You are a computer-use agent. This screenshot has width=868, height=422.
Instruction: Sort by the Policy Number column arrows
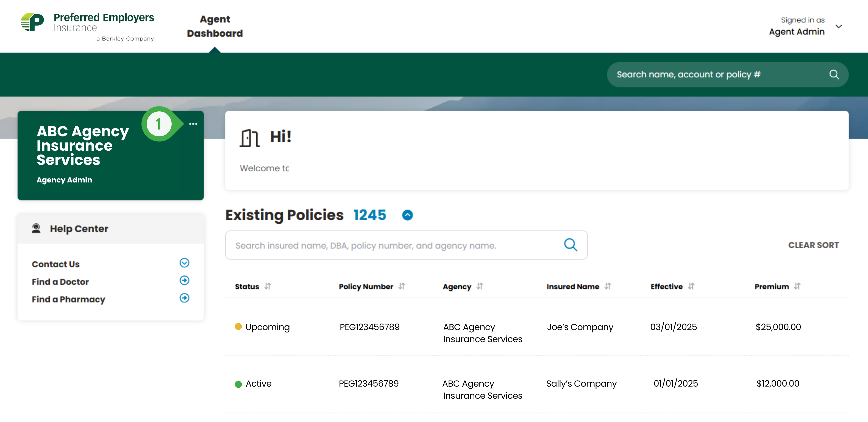click(x=402, y=286)
